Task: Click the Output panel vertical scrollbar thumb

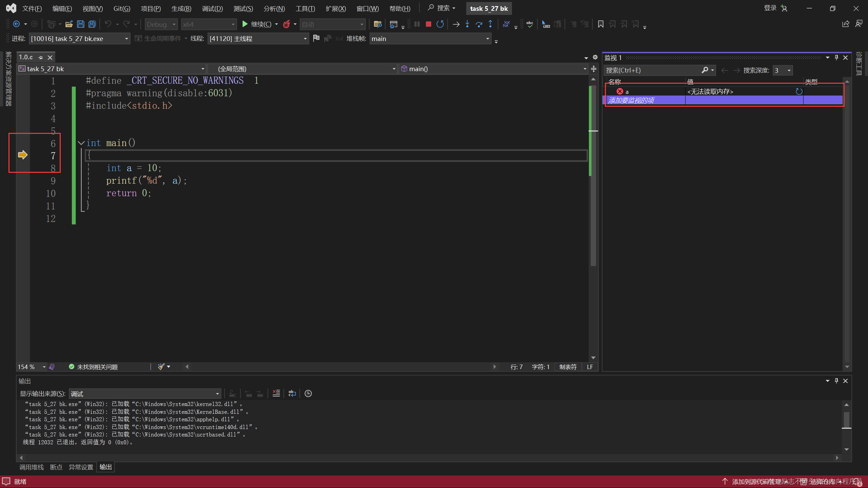Action: click(x=846, y=420)
